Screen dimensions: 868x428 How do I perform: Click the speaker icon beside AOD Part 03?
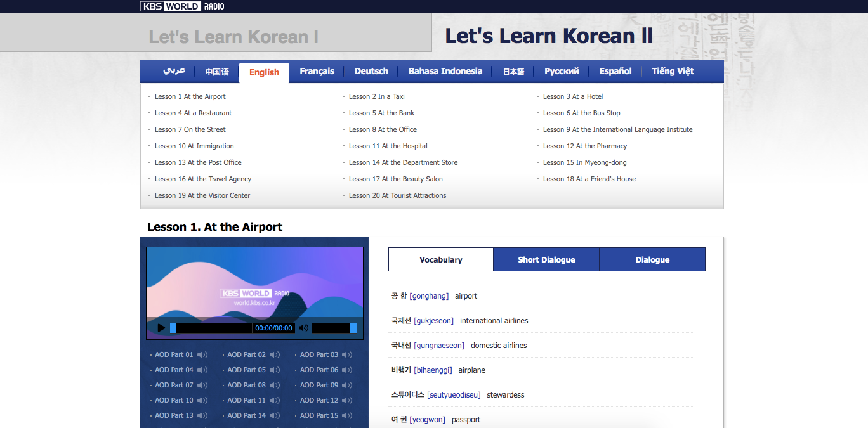pyautogui.click(x=347, y=354)
